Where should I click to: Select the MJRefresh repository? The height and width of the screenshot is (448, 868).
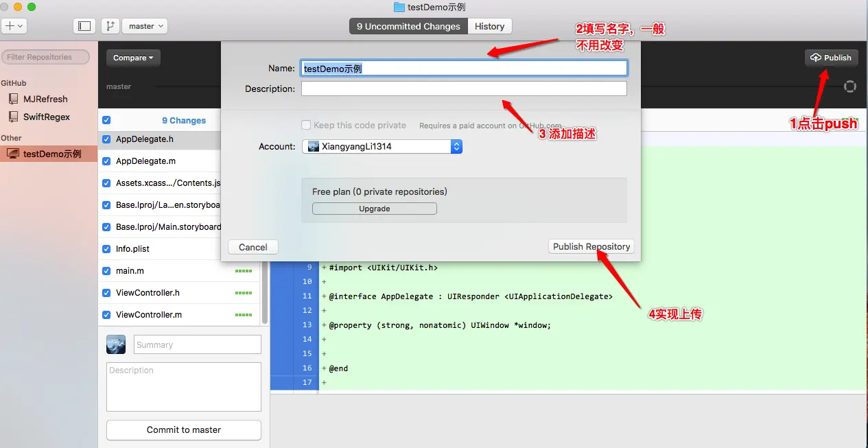(x=45, y=99)
